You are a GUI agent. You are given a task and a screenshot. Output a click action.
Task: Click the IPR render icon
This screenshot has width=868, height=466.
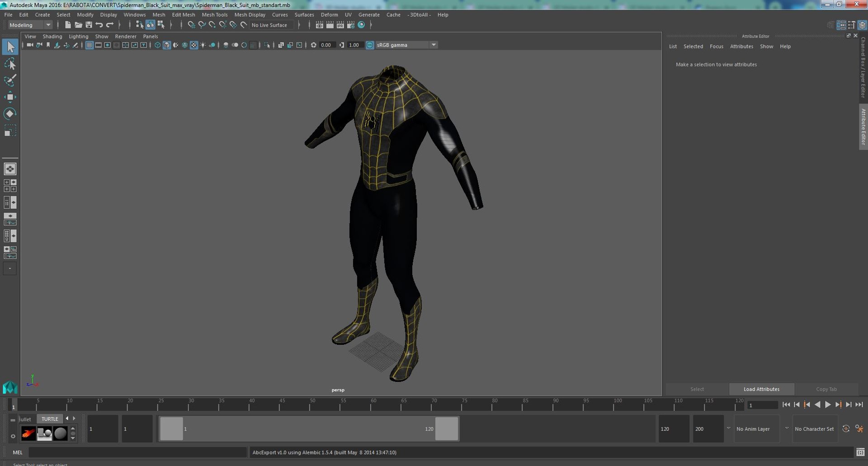coord(340,25)
